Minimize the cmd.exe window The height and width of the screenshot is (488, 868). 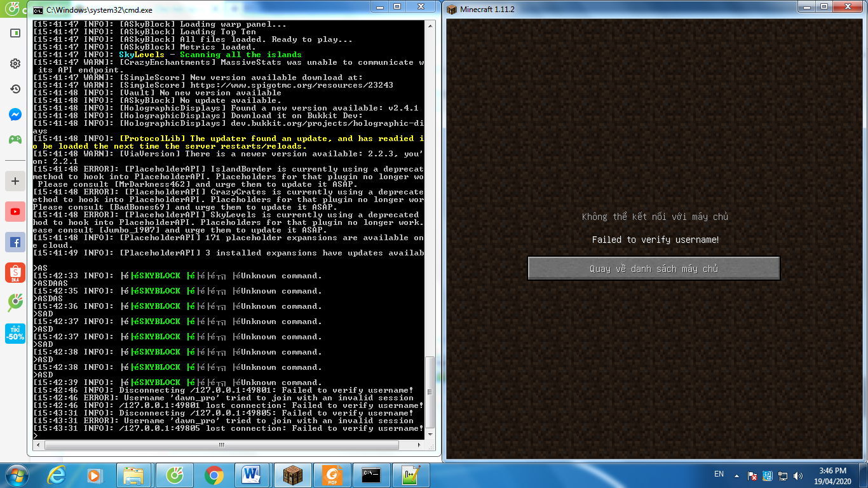(x=381, y=6)
